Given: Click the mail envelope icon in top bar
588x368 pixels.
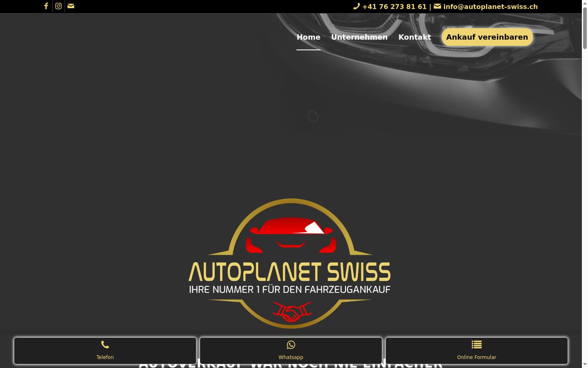Looking at the screenshot, I should [x=71, y=6].
